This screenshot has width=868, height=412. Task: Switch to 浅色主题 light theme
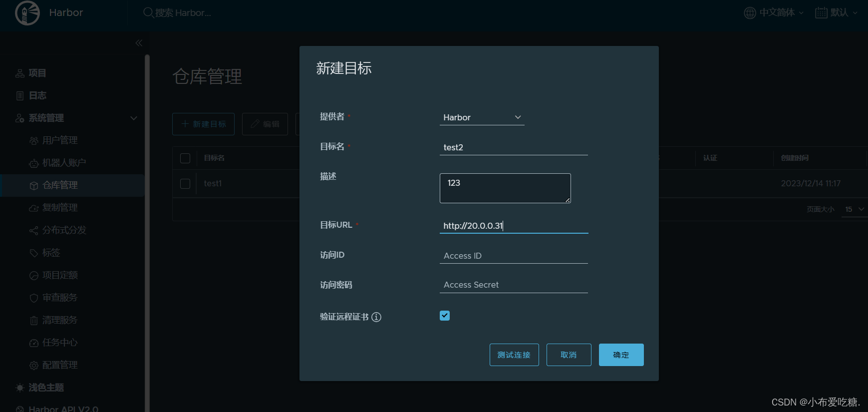click(x=46, y=388)
